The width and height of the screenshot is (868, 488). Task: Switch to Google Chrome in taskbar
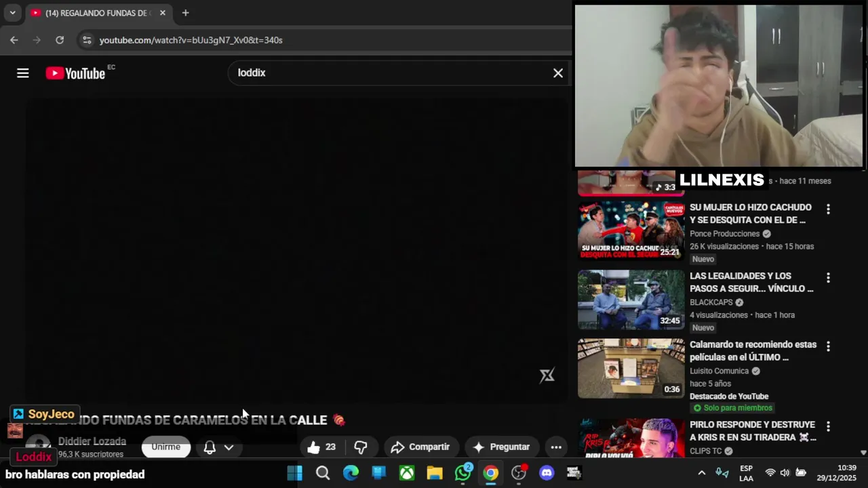coord(491,473)
